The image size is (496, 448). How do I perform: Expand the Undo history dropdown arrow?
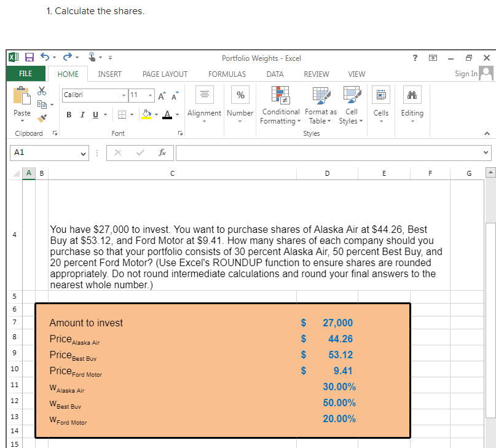click(55, 57)
